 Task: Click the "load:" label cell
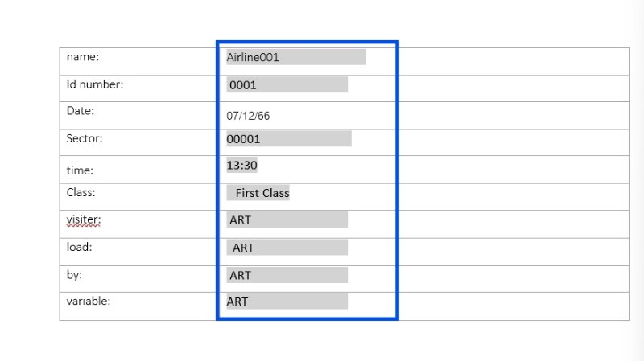(x=79, y=247)
